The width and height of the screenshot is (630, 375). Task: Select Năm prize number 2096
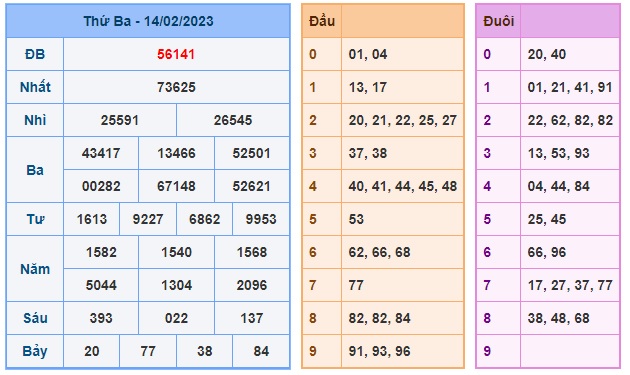[x=252, y=285]
